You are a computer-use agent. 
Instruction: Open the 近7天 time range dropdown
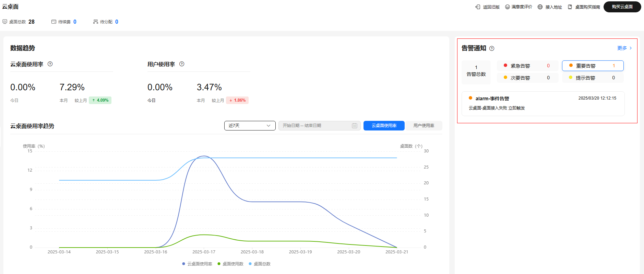(250, 126)
